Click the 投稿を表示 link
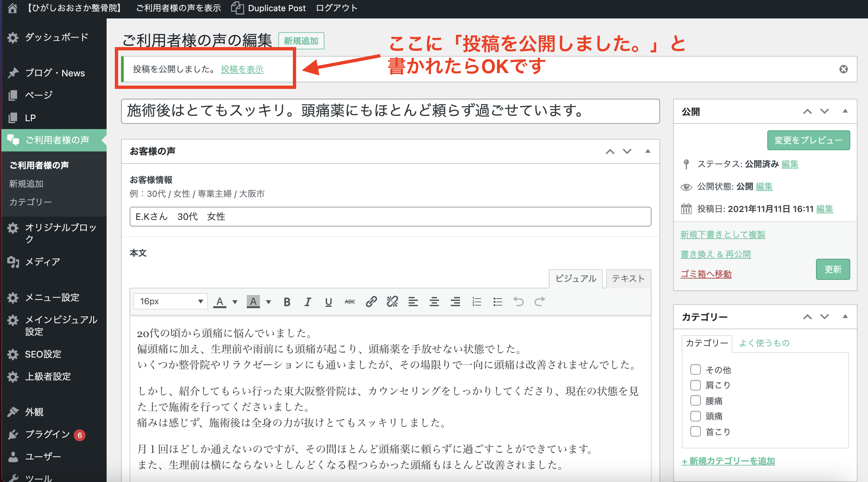 (x=242, y=69)
